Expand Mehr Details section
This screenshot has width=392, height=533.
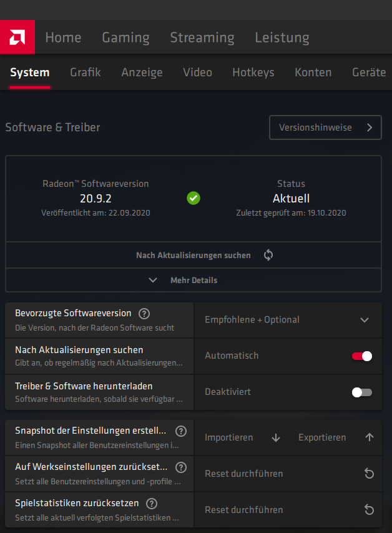point(194,280)
